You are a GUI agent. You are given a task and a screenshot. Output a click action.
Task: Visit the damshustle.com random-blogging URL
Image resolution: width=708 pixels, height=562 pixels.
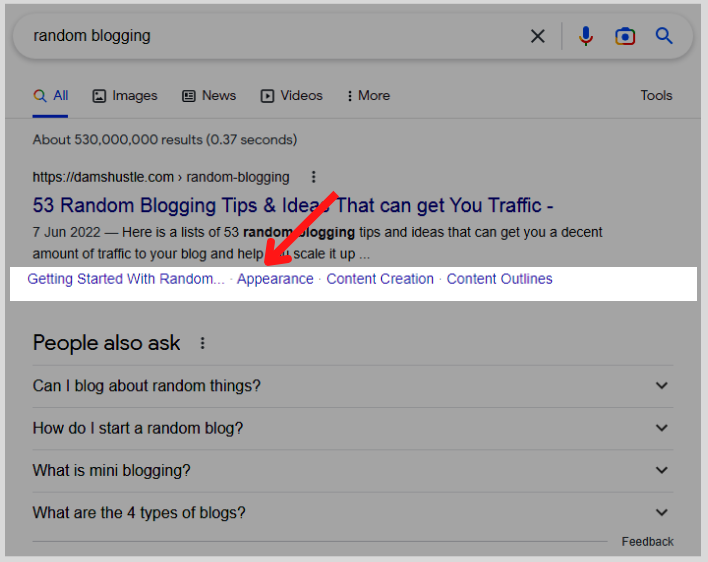161,177
